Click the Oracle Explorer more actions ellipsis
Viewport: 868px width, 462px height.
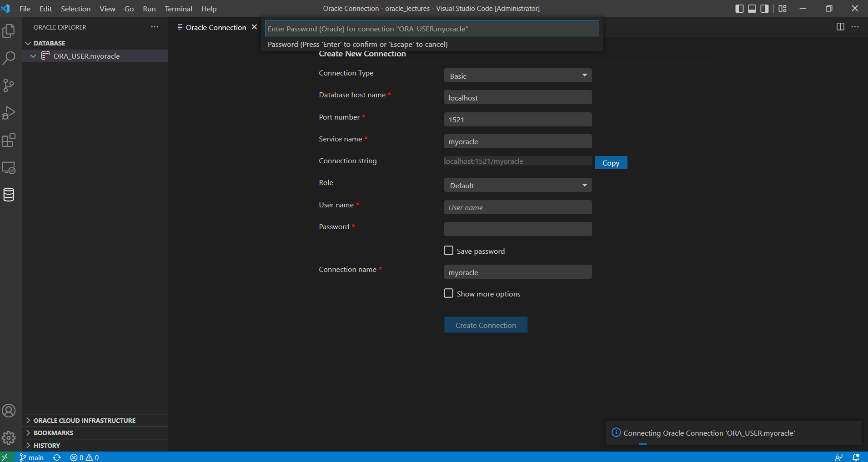point(155,27)
